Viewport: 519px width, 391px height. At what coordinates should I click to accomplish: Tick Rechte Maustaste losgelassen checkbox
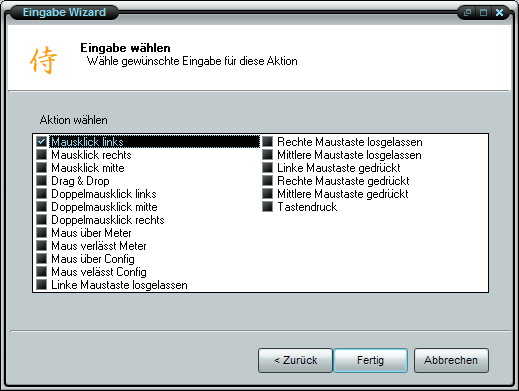click(267, 142)
